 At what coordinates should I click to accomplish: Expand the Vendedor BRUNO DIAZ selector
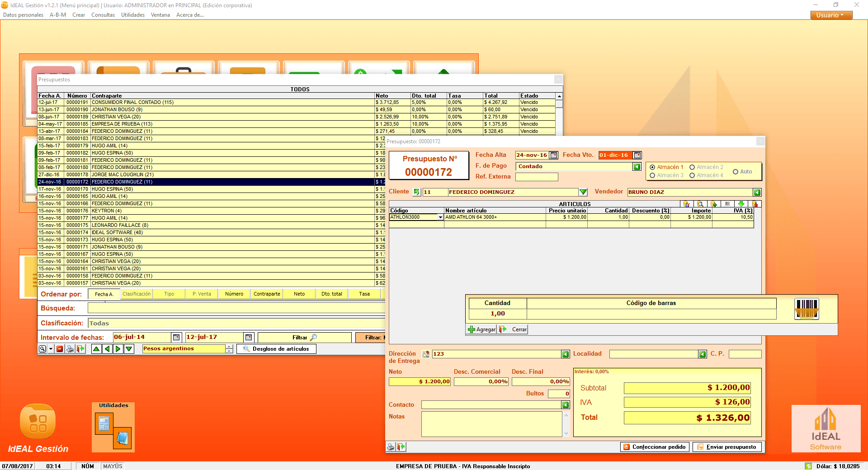pos(757,192)
